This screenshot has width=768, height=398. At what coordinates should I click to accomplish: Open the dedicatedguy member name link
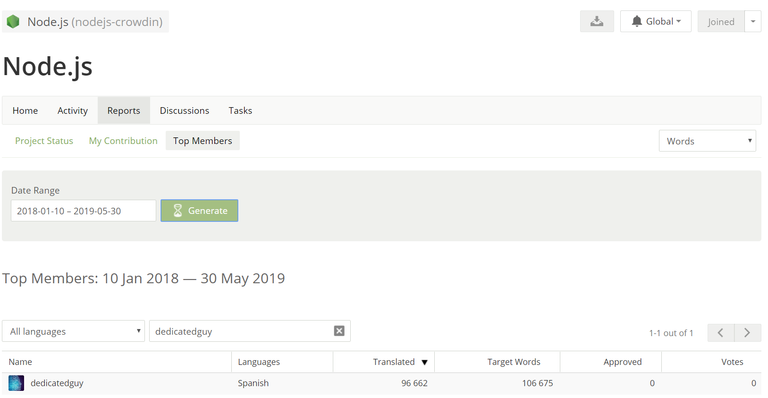click(x=57, y=383)
